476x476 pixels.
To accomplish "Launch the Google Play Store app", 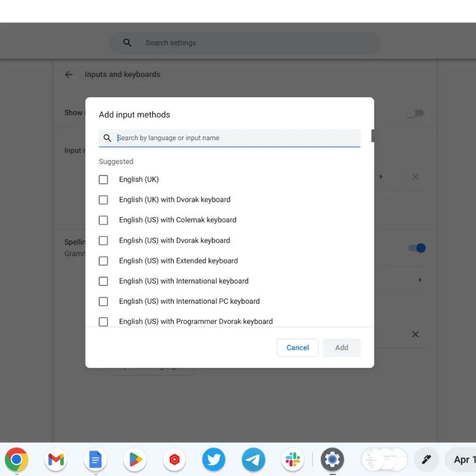I will pos(134,459).
